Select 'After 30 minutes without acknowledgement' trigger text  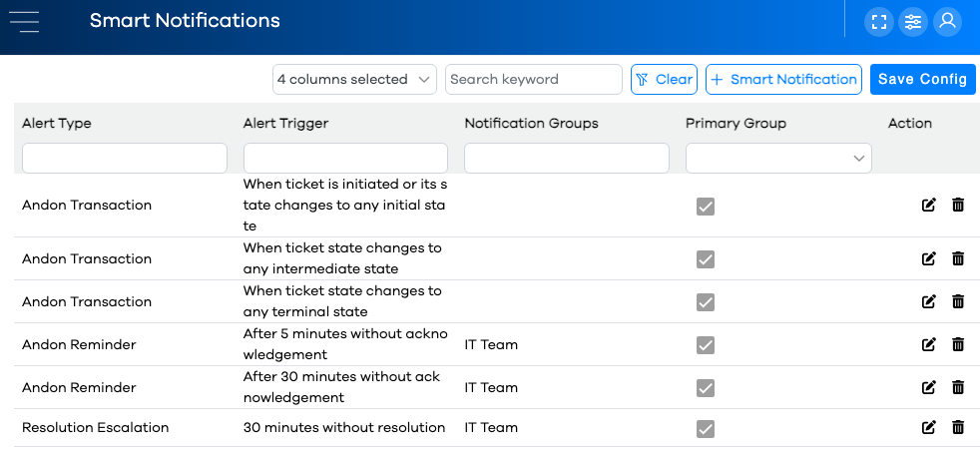tap(342, 387)
